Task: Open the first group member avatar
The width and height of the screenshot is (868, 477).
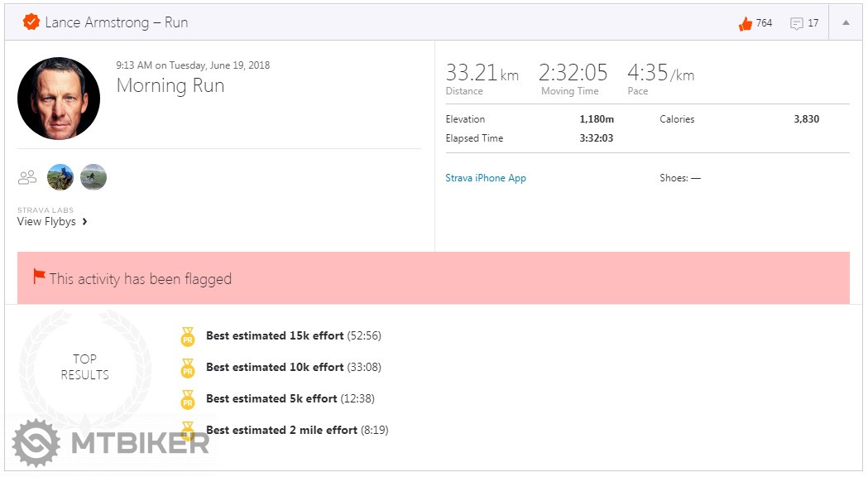Action: pos(60,177)
